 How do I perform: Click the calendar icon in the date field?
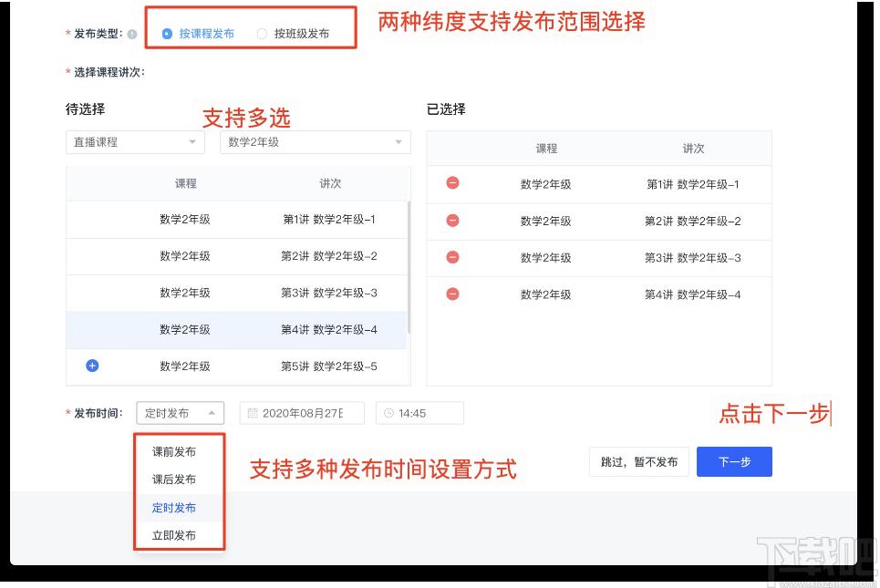click(253, 413)
